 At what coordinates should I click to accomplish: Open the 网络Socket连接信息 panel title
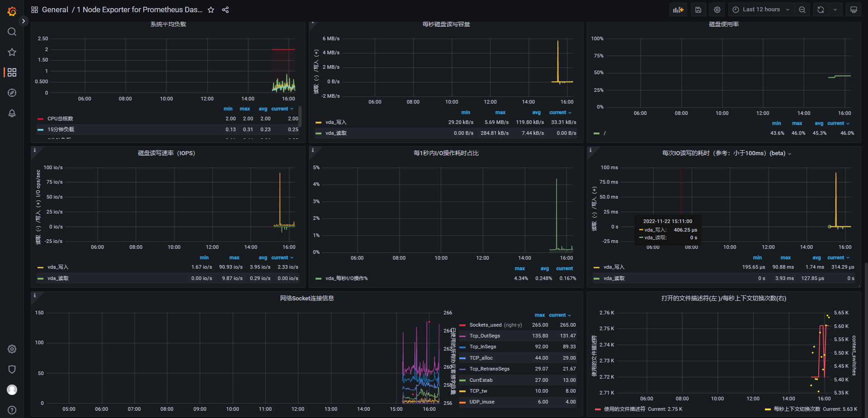[x=307, y=298]
